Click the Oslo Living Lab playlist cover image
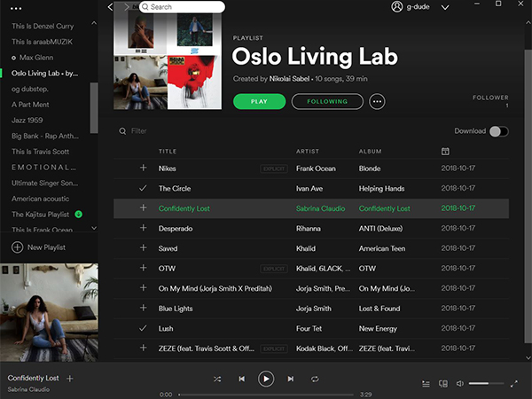 pyautogui.click(x=168, y=56)
